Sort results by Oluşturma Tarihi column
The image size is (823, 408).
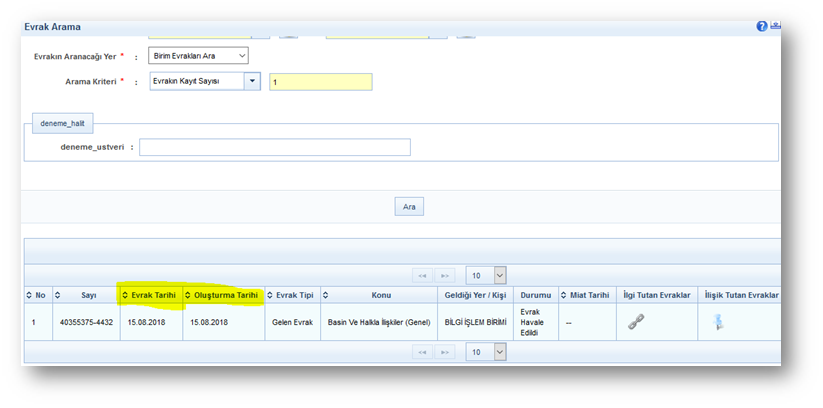tap(222, 295)
